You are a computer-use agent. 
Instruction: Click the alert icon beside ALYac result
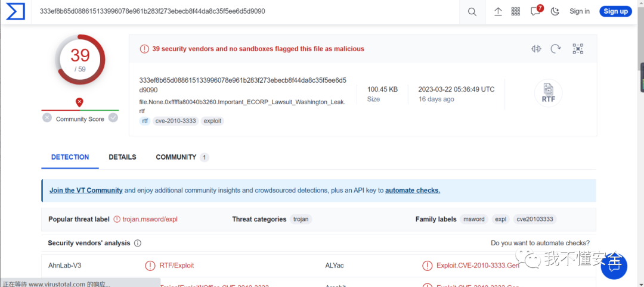point(427,266)
